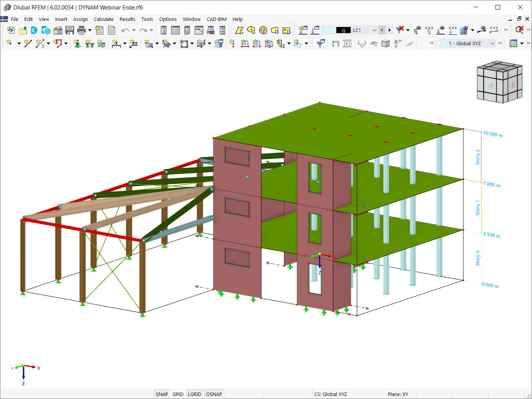Expand the 1 - Global XYZ coordinate system dropdown
532x399 pixels.
pyautogui.click(x=492, y=43)
